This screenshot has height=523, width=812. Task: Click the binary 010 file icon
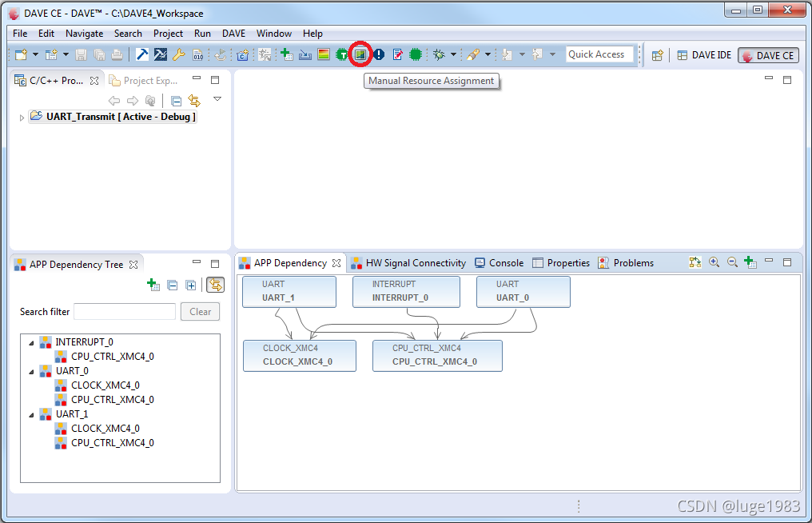tap(198, 54)
